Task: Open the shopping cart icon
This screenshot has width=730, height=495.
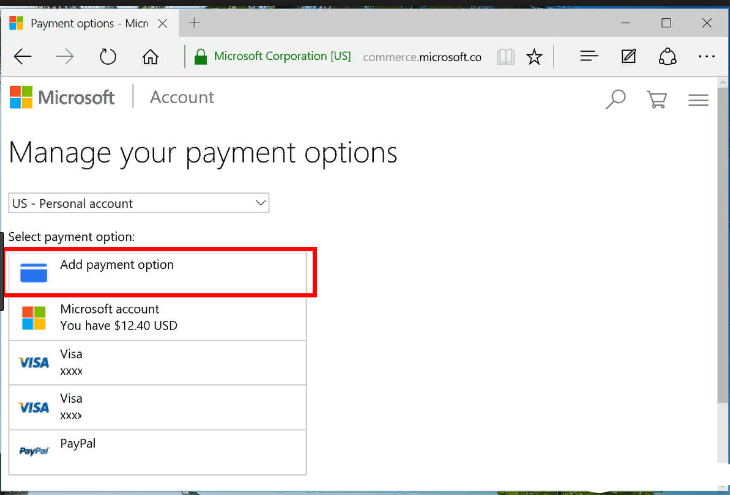Action: point(657,99)
